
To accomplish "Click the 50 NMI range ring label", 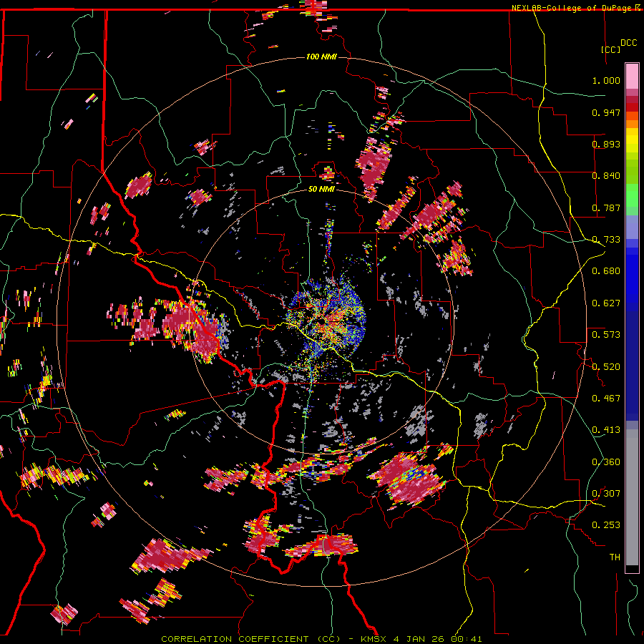I will (321, 190).
